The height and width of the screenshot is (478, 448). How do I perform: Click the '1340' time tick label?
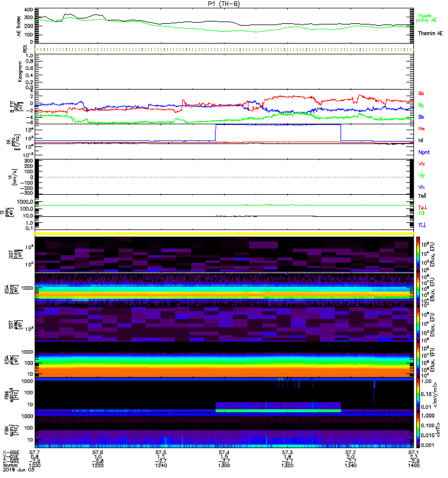coord(351,465)
